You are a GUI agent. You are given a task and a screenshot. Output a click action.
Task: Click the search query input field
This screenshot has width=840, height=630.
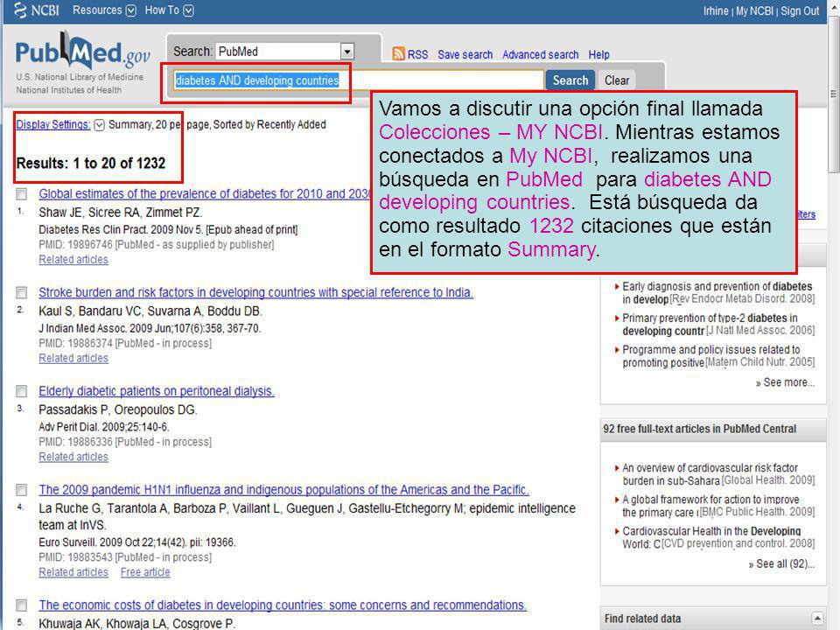[359, 80]
